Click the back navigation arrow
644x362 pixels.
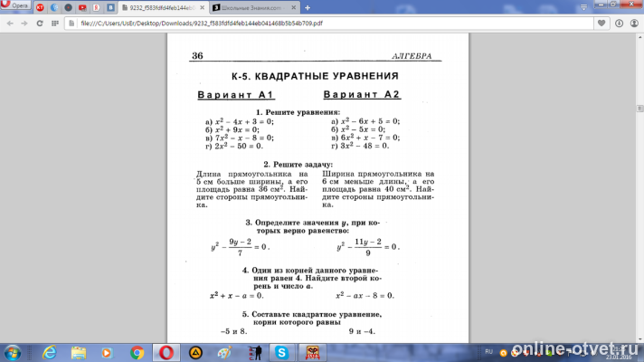10,24
